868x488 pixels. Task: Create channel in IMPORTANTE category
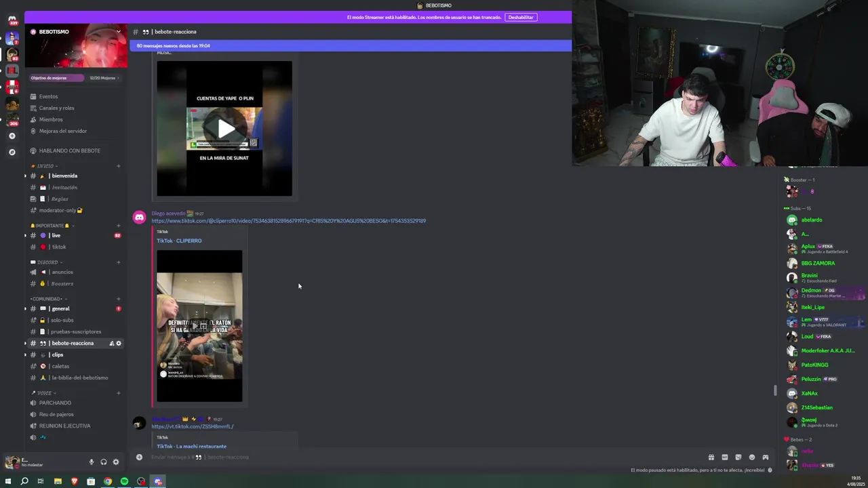(119, 226)
